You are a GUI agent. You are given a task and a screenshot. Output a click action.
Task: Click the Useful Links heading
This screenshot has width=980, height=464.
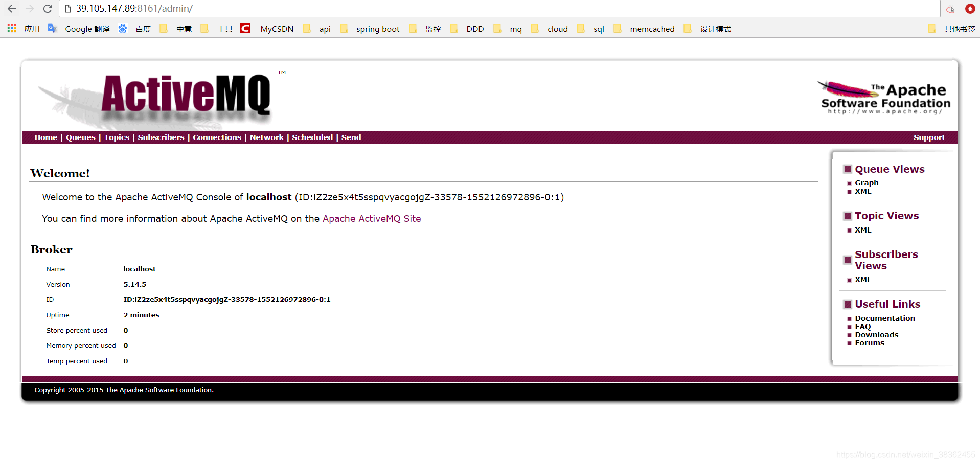887,304
